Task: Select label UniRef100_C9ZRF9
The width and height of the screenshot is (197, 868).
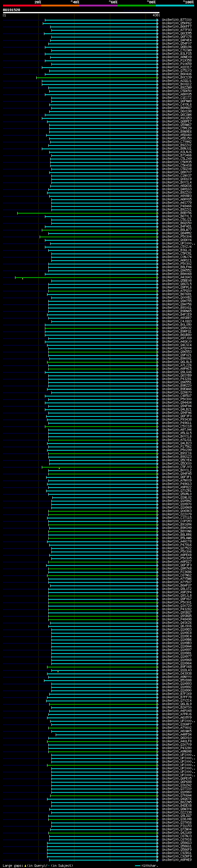Action: (177, 856)
